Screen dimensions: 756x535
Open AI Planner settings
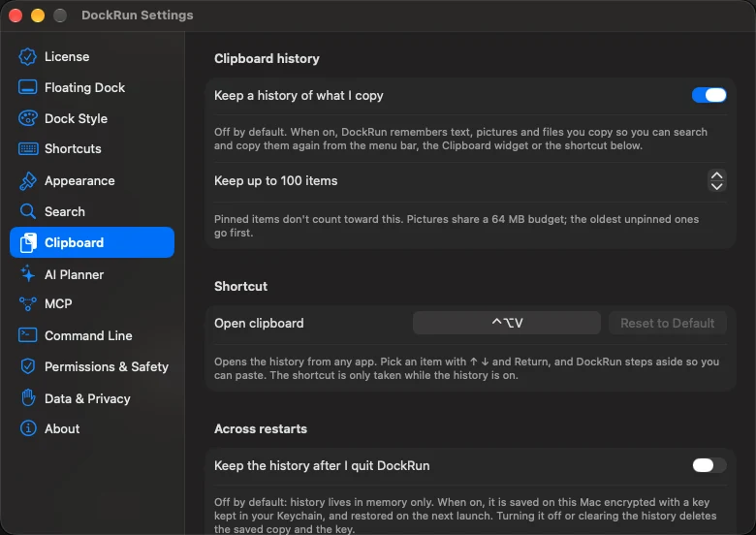point(75,274)
